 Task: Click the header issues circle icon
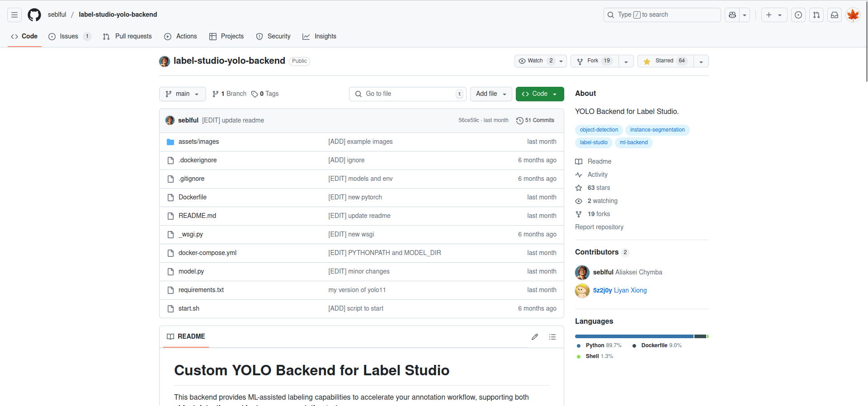coord(798,15)
